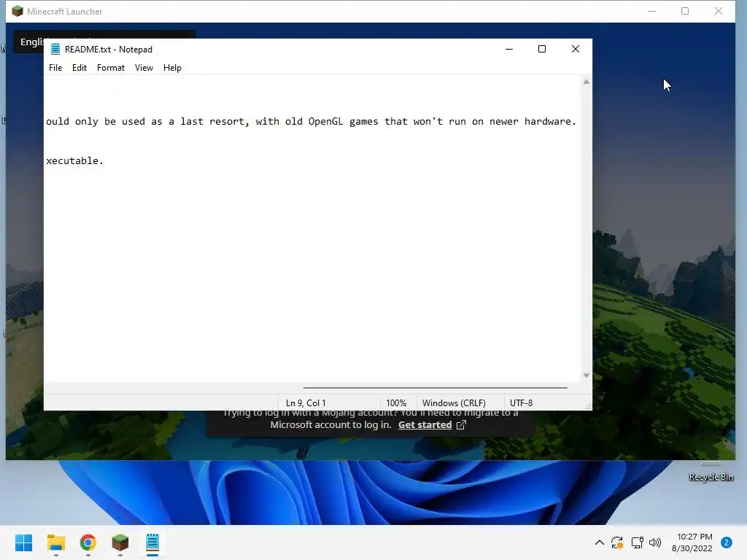This screenshot has width=747, height=560.
Task: Click the sync update tray icon
Action: point(617,542)
